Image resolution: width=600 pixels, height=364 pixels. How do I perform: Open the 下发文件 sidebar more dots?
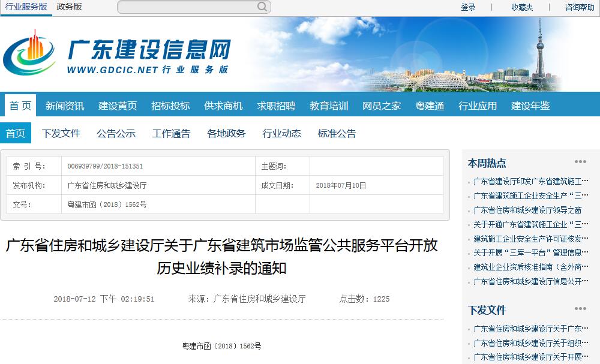580,309
